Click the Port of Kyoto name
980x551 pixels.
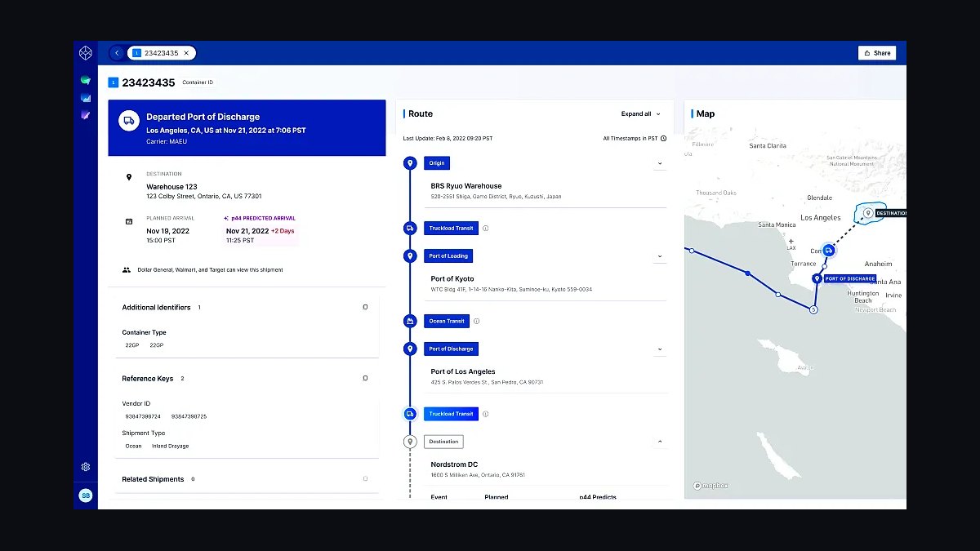452,279
